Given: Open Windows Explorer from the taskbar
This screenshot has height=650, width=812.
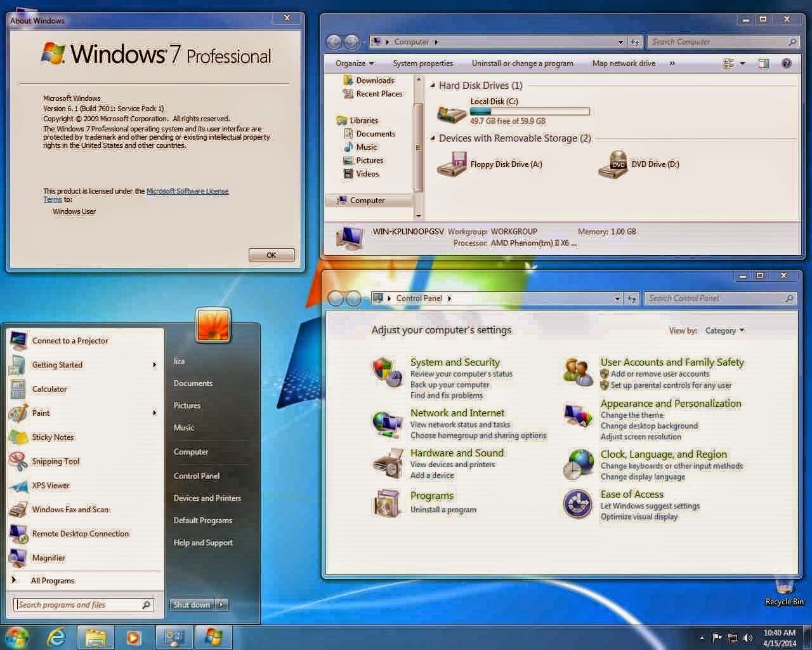Looking at the screenshot, I should point(95,637).
